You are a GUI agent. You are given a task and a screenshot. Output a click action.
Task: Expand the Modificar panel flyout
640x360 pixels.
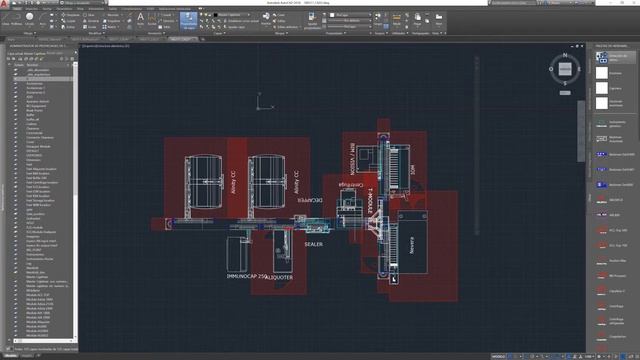click(x=96, y=33)
